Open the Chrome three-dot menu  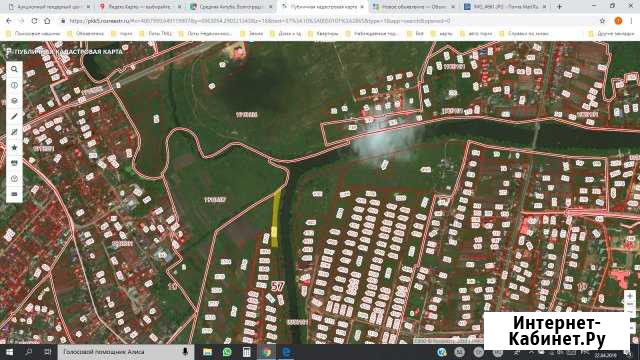click(632, 21)
